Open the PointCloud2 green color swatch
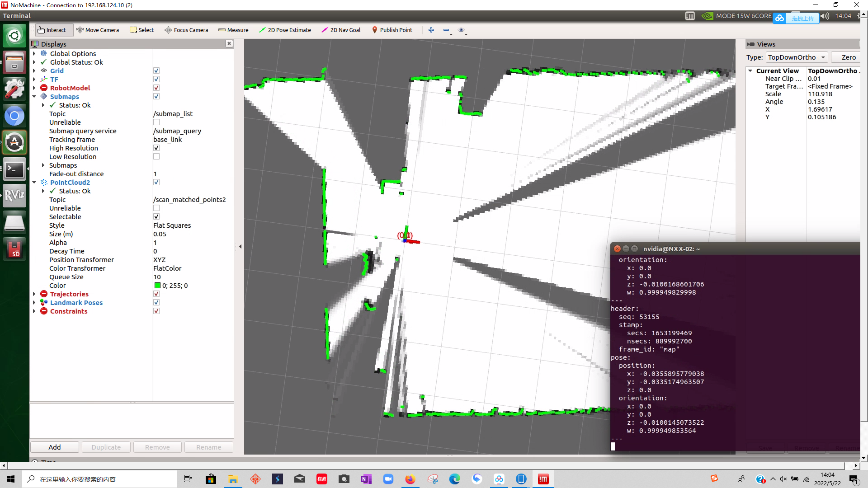 (158, 285)
